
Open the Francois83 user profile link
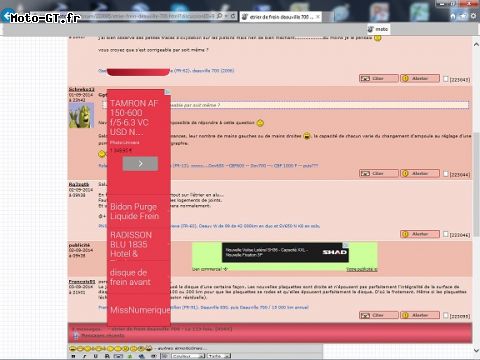click(x=82, y=282)
